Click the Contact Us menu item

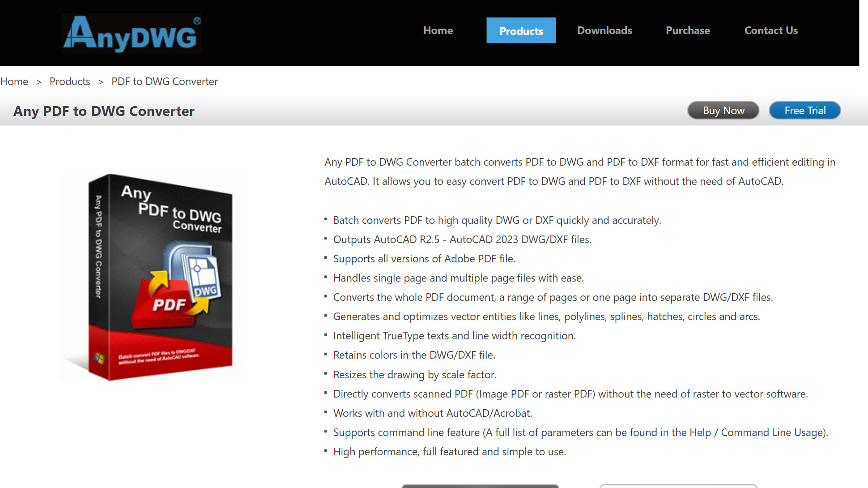tap(771, 30)
